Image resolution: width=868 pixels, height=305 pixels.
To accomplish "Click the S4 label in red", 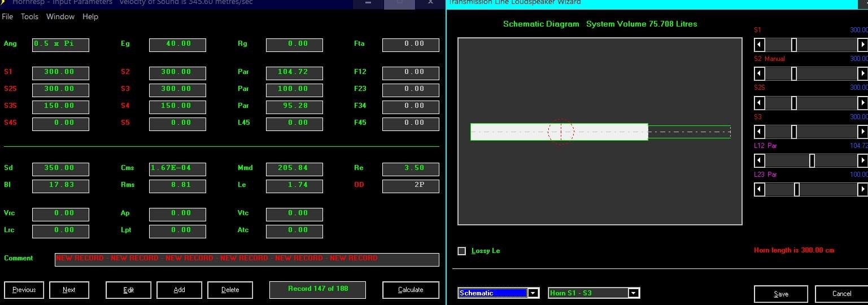I will coord(125,106).
